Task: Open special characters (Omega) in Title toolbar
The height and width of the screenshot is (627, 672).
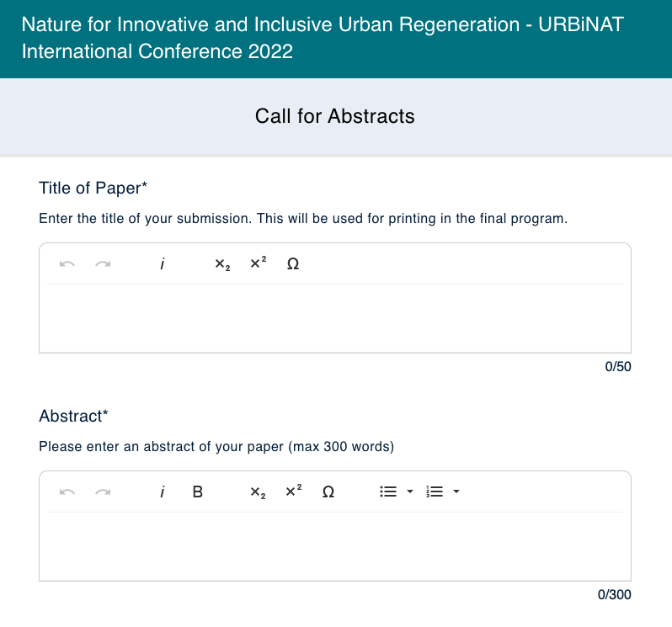Action: [293, 263]
